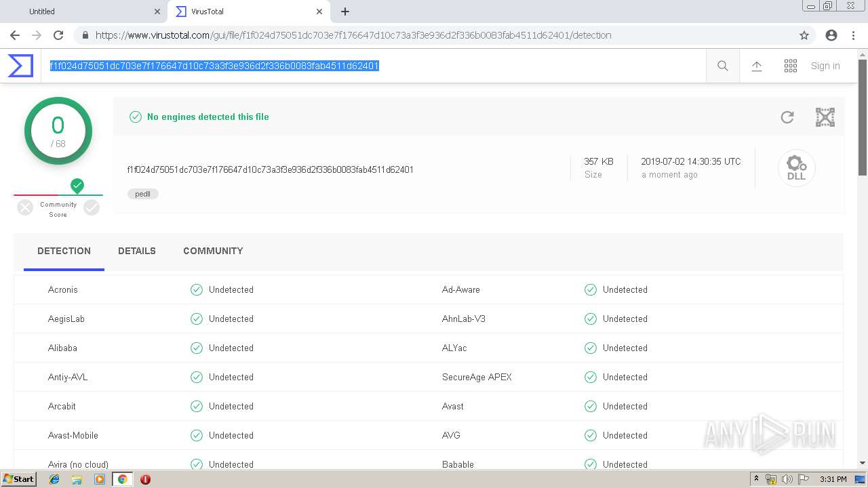The width and height of the screenshot is (868, 488).
Task: Open the taskbar media player icon
Action: pos(100,479)
